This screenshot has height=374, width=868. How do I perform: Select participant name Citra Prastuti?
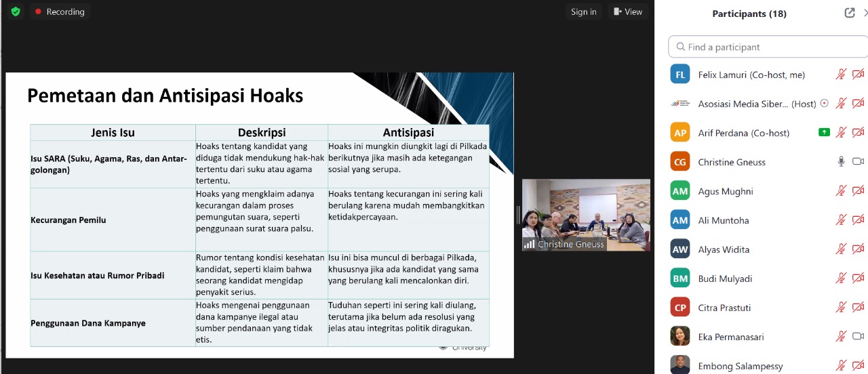[724, 308]
